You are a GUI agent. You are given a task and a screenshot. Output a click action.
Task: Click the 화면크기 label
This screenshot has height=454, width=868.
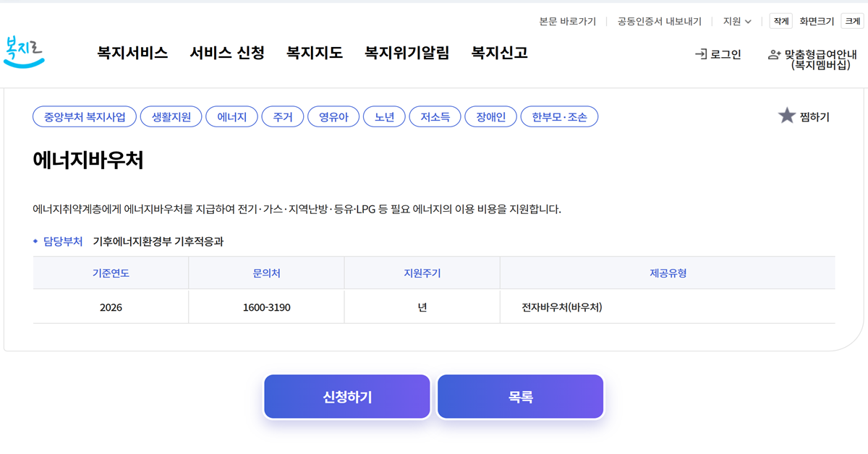(817, 22)
